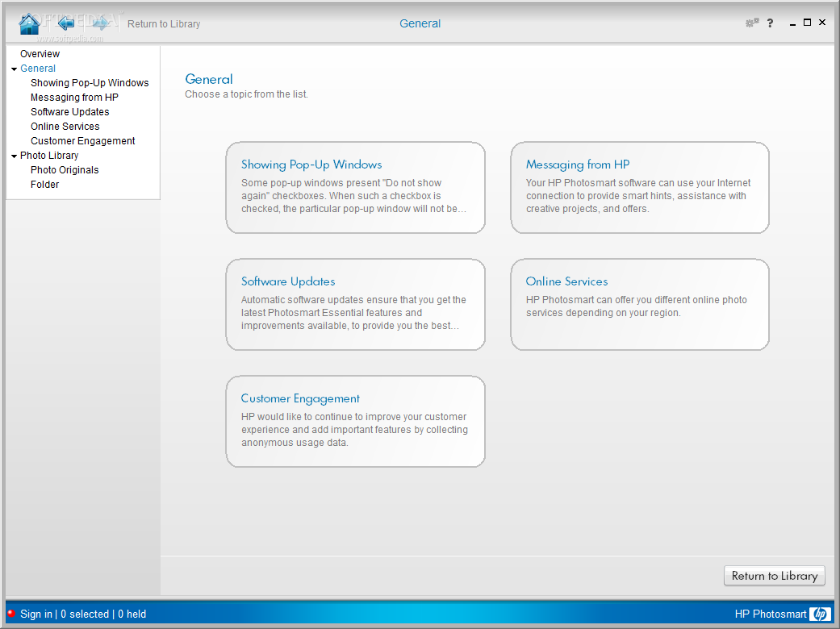
Task: Click Sign in link in status bar
Action: pos(36,614)
